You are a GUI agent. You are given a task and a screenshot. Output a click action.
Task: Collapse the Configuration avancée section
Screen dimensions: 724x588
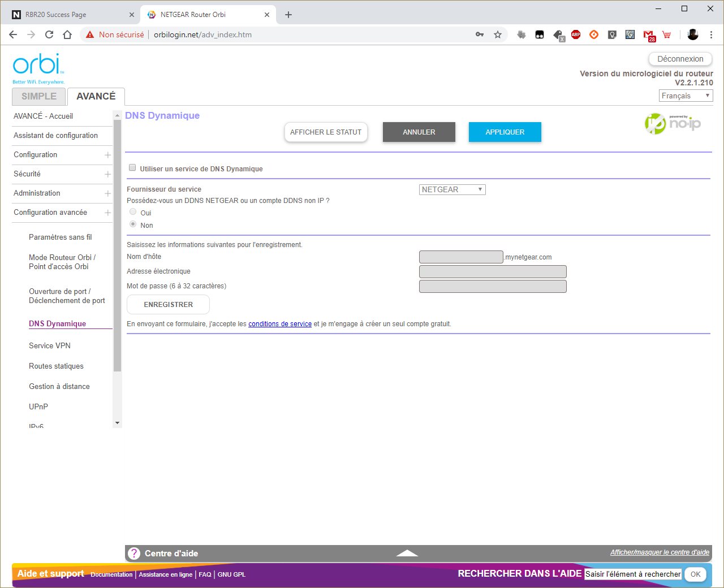pos(107,213)
